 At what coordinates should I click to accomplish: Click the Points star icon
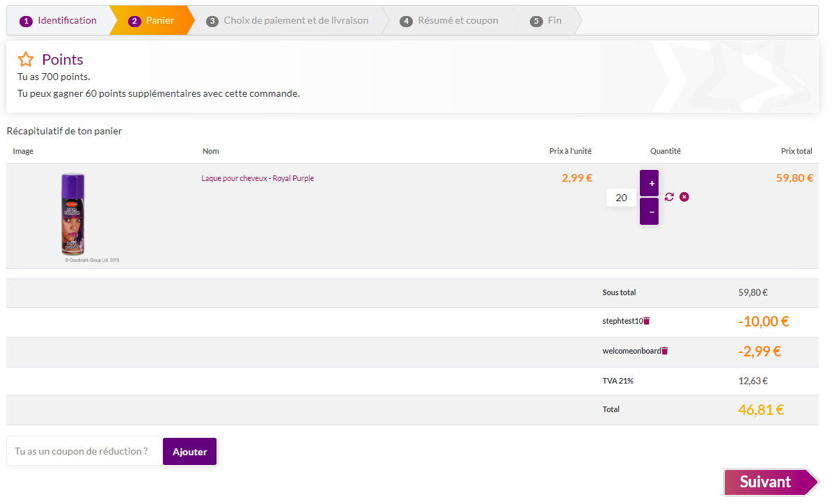click(x=26, y=60)
